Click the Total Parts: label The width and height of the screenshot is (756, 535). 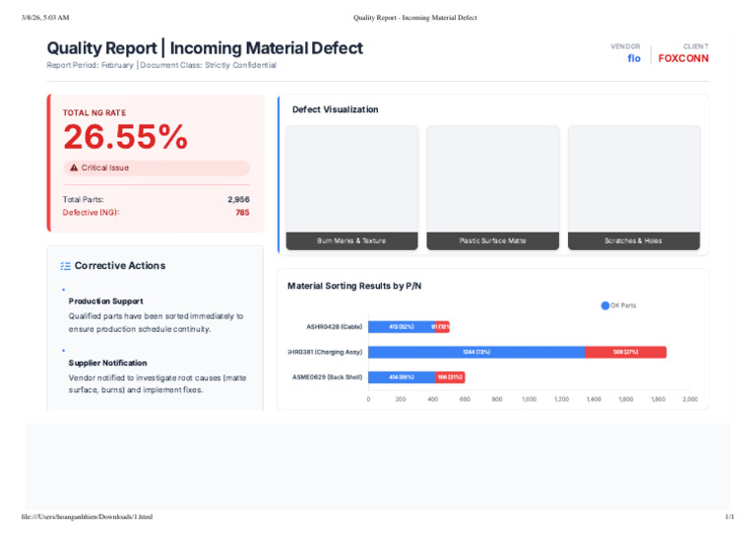(x=83, y=199)
